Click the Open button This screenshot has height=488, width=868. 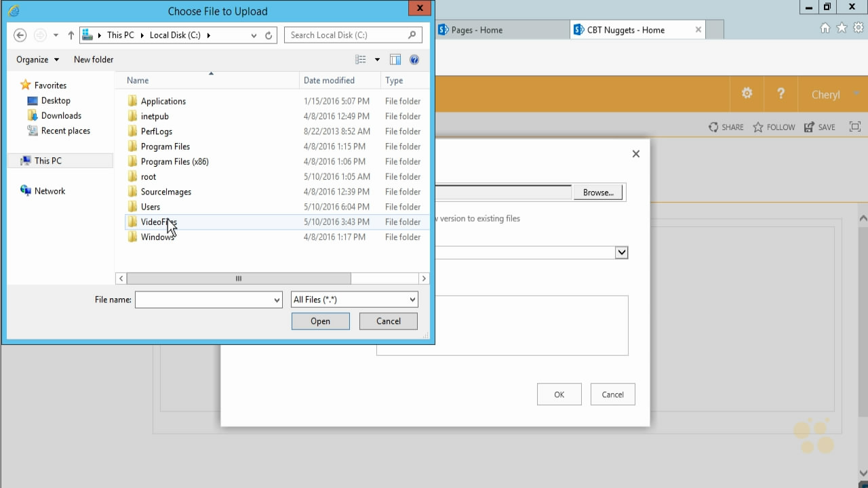tap(321, 321)
